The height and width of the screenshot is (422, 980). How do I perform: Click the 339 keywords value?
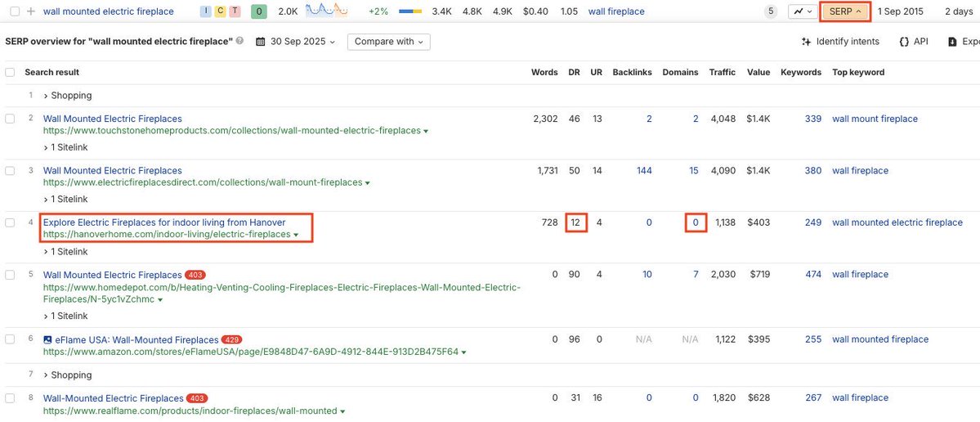[x=813, y=119]
